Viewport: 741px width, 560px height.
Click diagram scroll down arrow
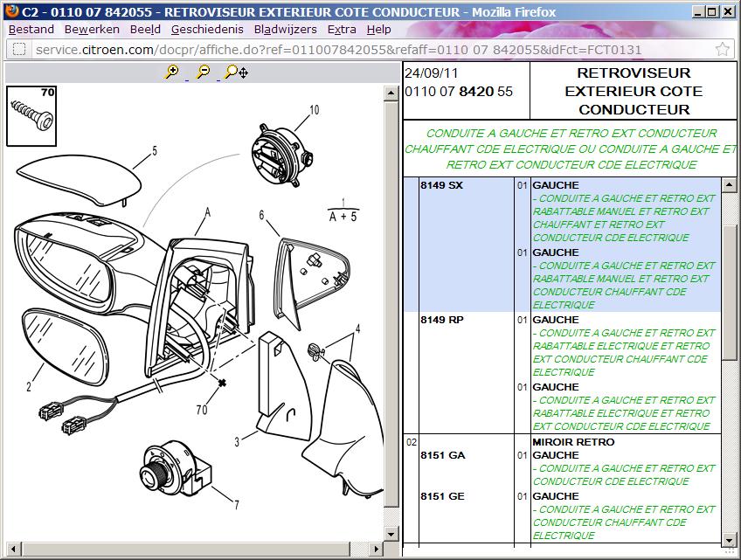(x=391, y=535)
